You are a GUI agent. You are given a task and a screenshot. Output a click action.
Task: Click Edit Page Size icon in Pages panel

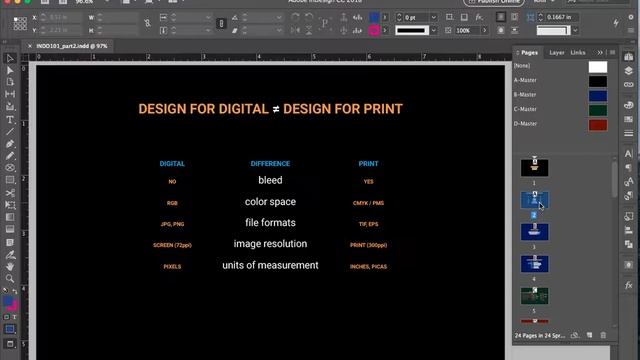[x=575, y=336]
